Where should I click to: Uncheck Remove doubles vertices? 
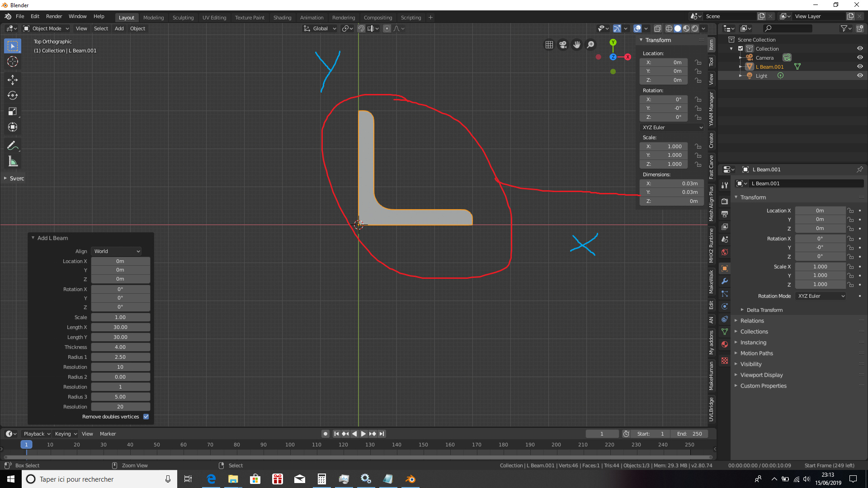146,416
